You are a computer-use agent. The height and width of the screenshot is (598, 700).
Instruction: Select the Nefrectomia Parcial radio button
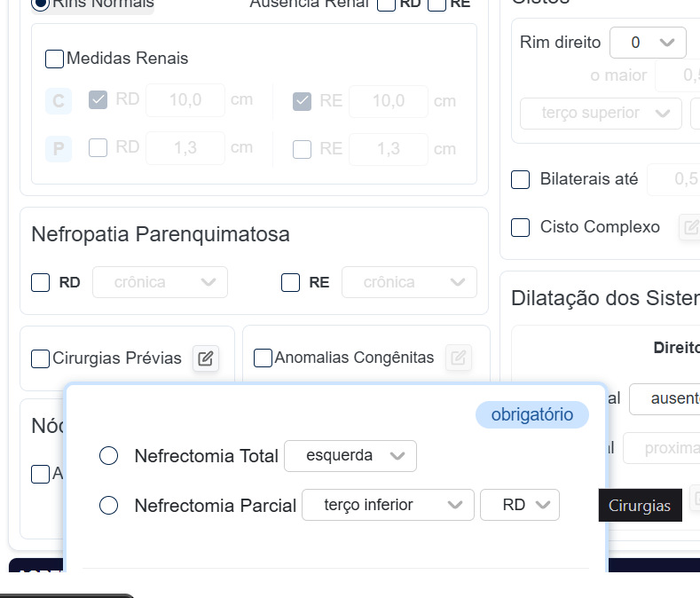[x=109, y=505]
